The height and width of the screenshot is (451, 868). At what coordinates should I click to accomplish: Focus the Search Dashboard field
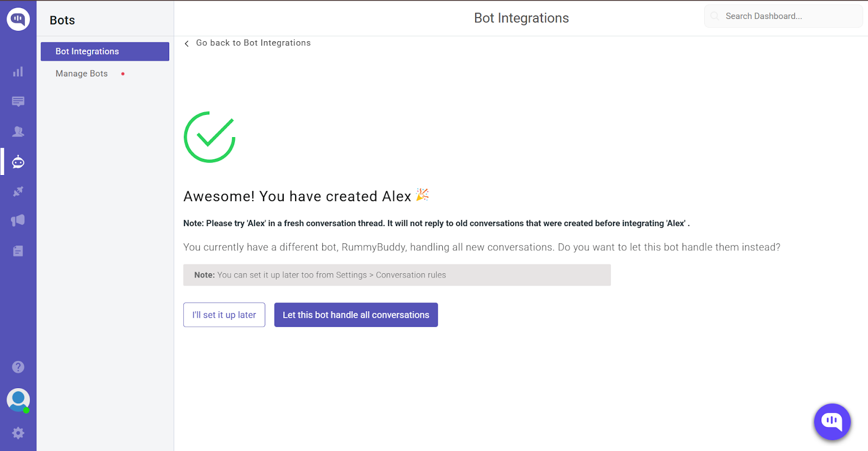click(783, 16)
